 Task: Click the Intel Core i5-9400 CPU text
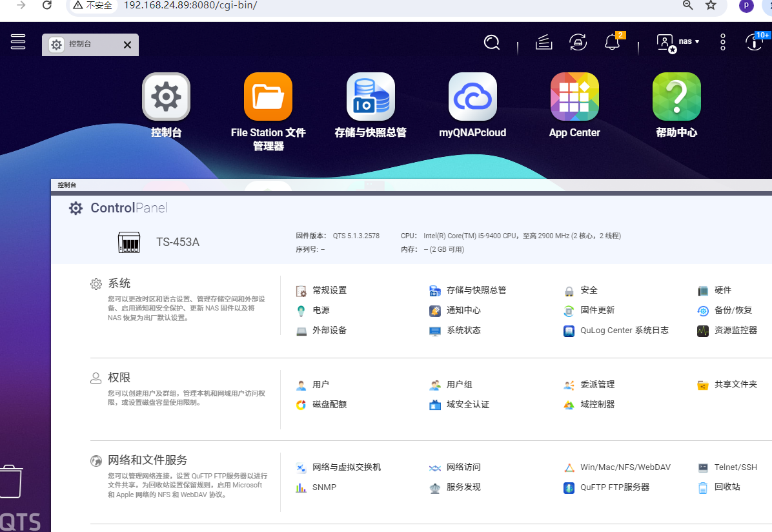pyautogui.click(x=522, y=236)
